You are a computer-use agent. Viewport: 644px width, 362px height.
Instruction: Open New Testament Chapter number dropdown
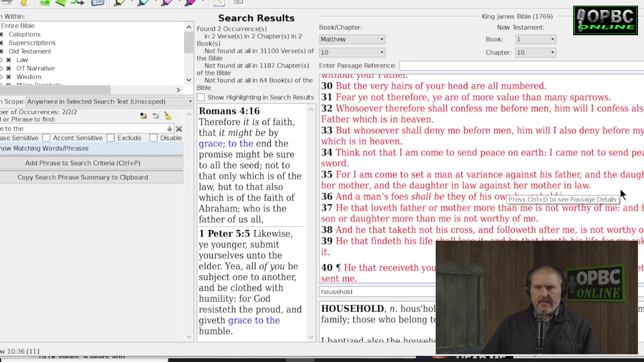click(x=535, y=52)
